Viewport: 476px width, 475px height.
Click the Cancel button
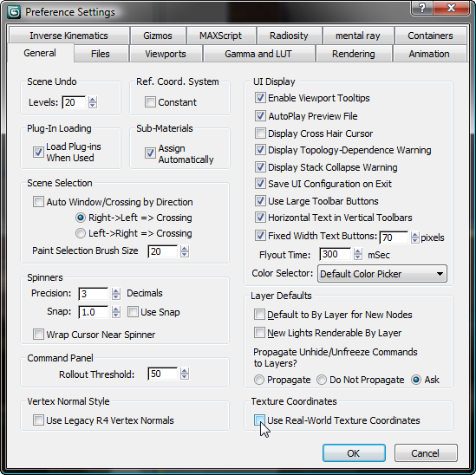tap(426, 453)
